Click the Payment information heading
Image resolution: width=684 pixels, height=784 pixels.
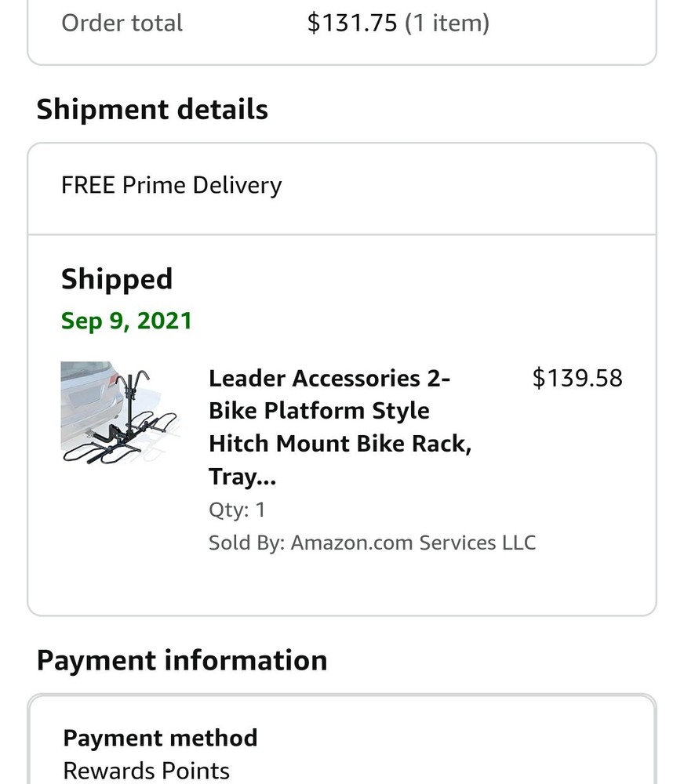click(182, 660)
